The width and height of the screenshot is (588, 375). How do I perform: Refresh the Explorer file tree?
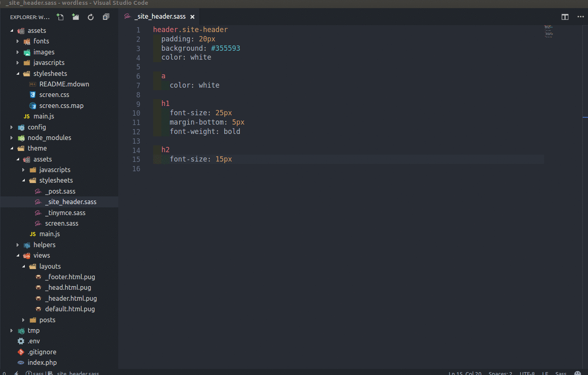90,17
